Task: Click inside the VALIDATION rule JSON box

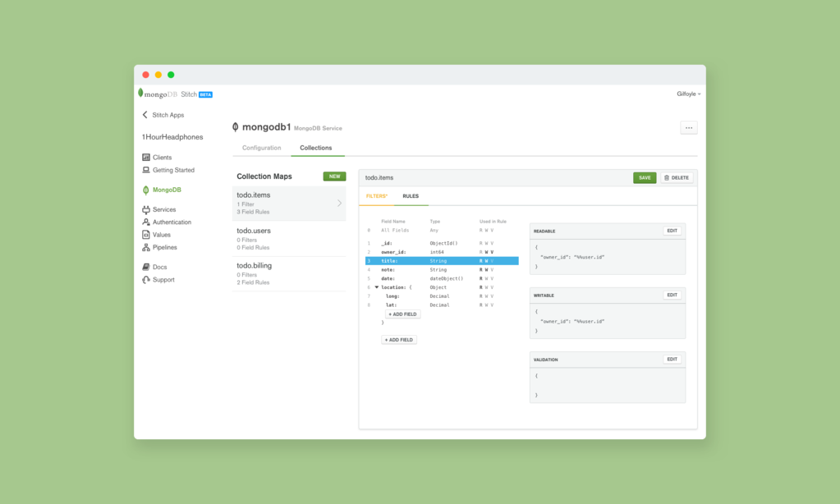Action: coord(608,385)
